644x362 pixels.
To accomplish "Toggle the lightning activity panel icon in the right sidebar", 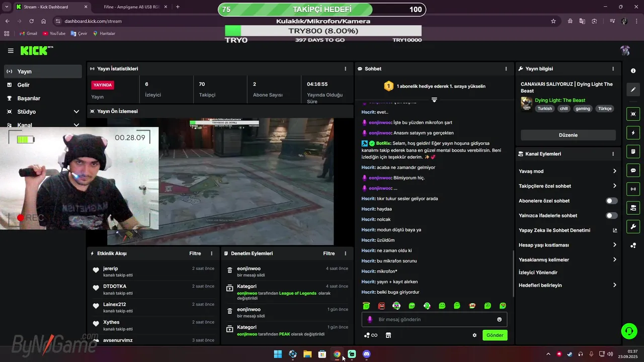I will [x=633, y=133].
